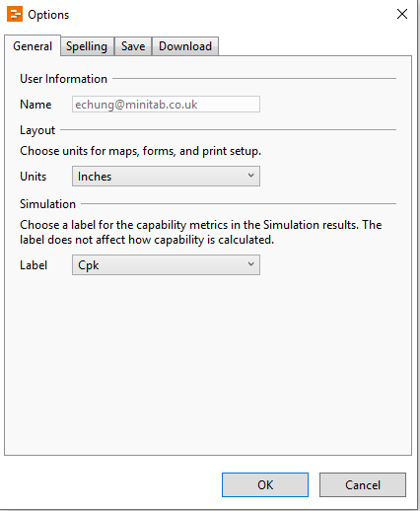
Task: Click the Label caption beside Cpk
Action: (34, 265)
